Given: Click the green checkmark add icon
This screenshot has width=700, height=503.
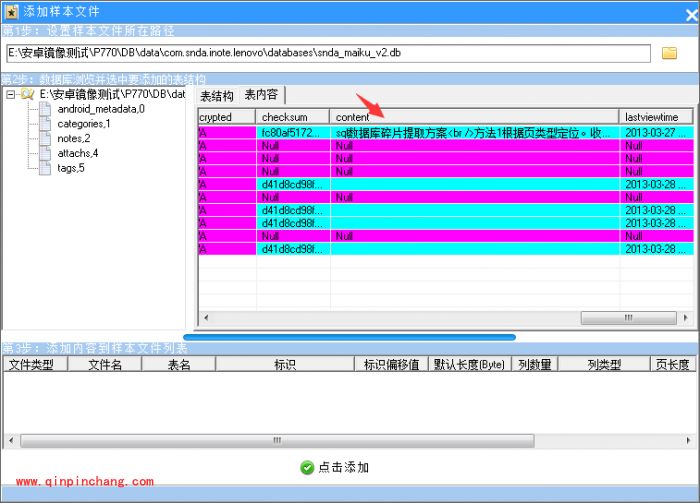Looking at the screenshot, I should 307,467.
